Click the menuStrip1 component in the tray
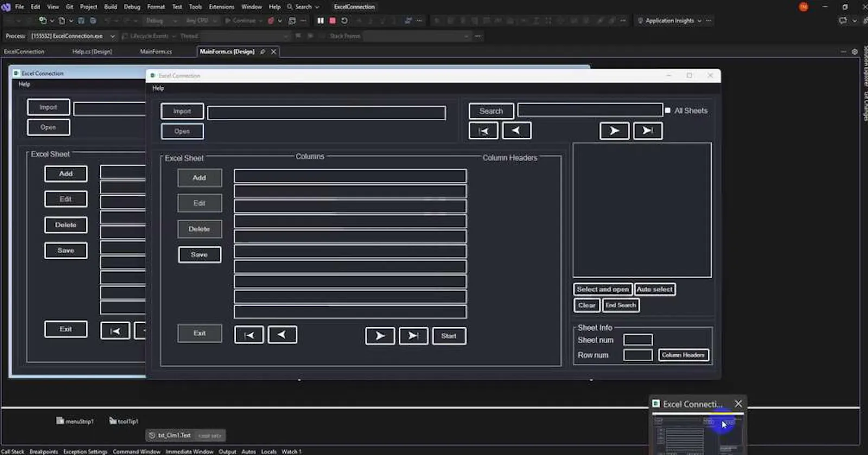The width and height of the screenshot is (868, 455). point(75,421)
